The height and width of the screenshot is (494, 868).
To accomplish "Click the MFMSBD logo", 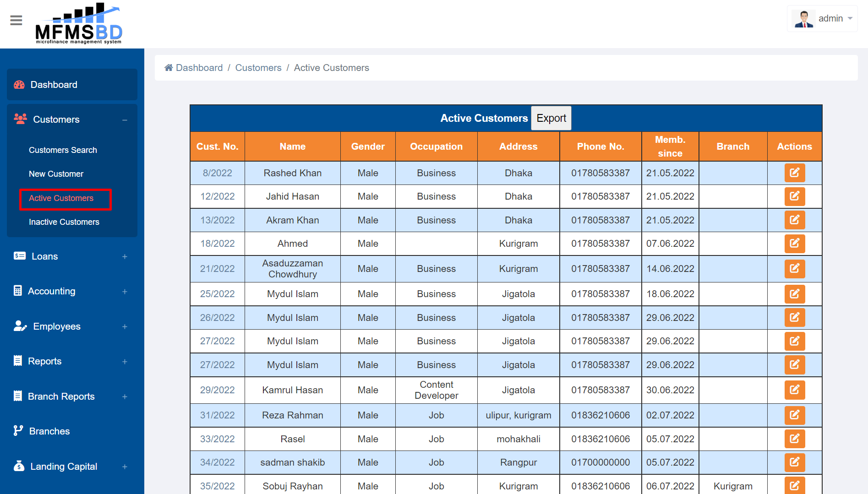I will (79, 23).
